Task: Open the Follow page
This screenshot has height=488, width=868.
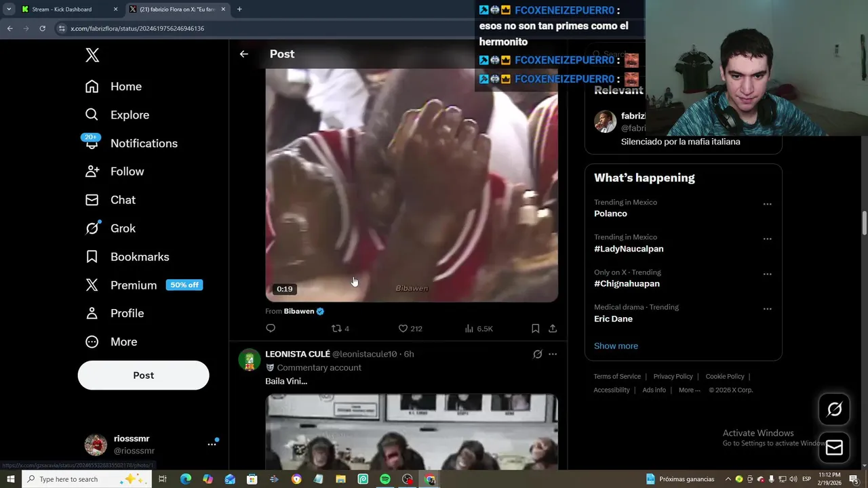Action: click(115, 171)
